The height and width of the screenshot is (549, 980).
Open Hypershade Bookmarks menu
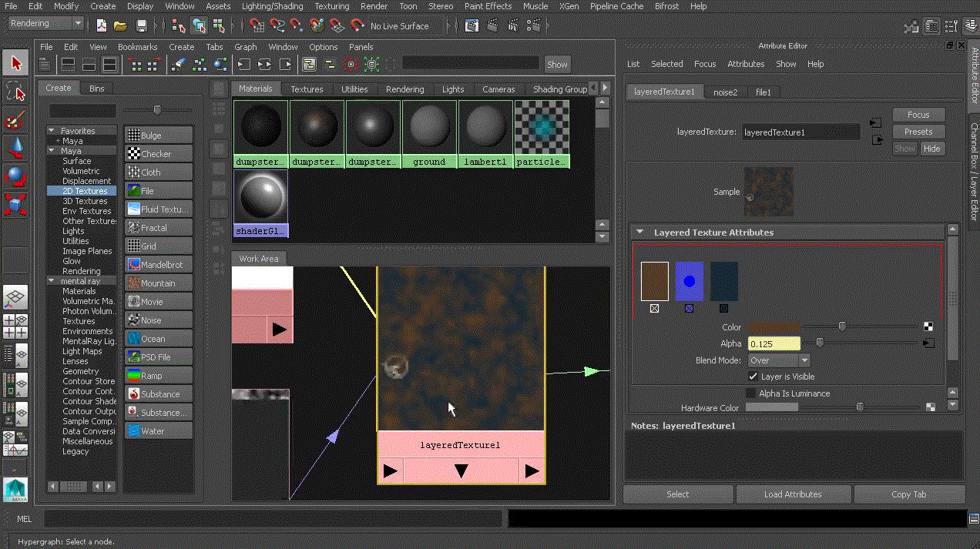pos(138,47)
